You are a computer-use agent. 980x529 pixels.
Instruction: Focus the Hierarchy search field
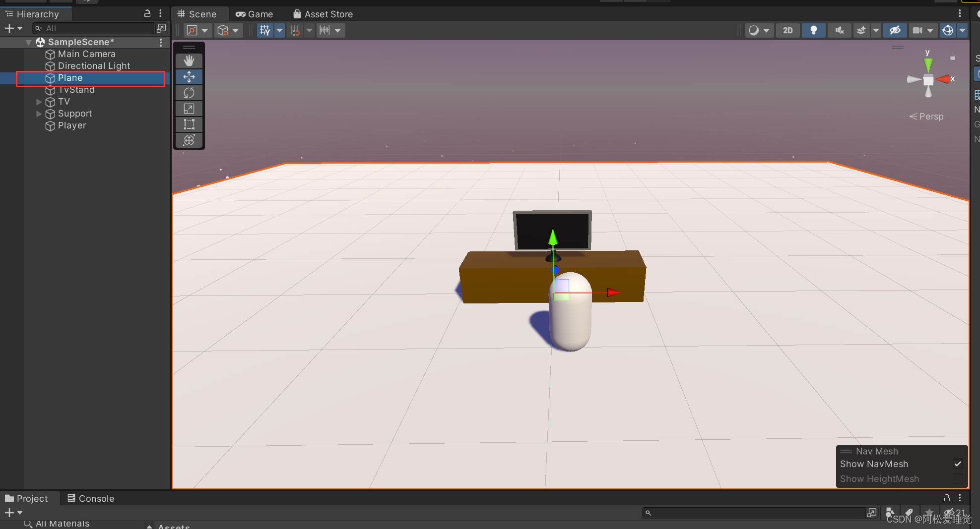pos(93,28)
